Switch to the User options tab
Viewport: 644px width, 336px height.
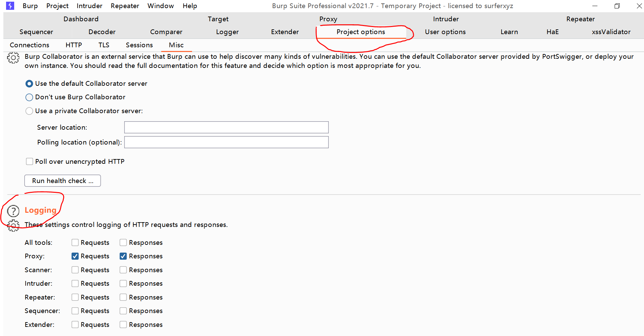coord(445,32)
